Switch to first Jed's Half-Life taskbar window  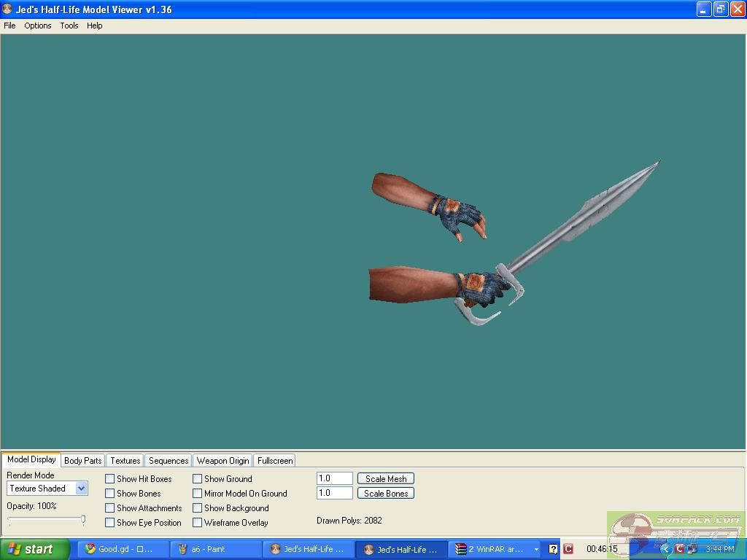[307, 549]
